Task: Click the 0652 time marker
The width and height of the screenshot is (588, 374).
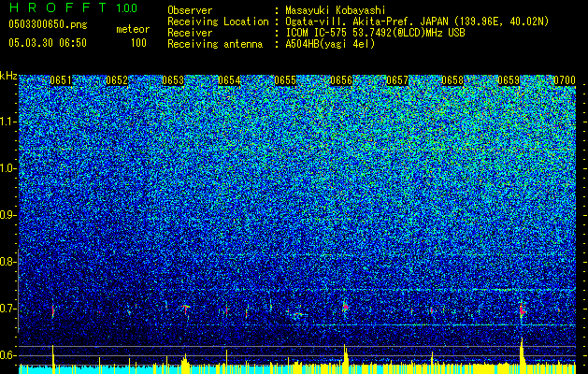Action: coord(117,80)
